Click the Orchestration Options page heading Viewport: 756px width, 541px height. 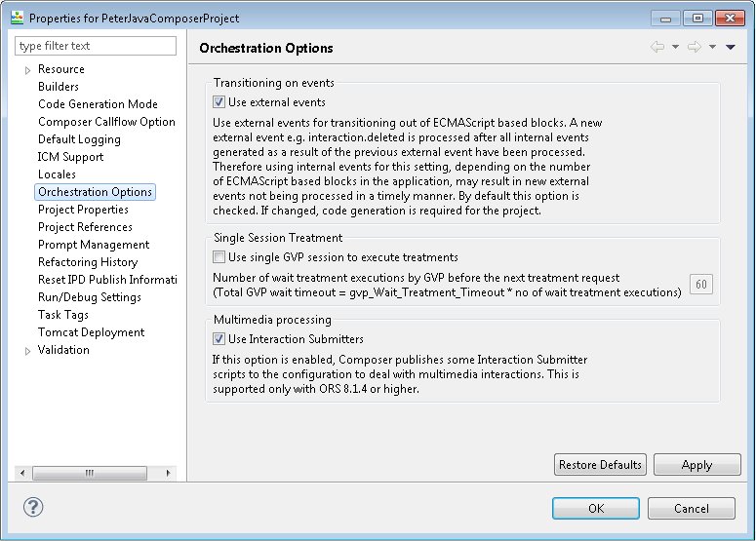tap(266, 48)
